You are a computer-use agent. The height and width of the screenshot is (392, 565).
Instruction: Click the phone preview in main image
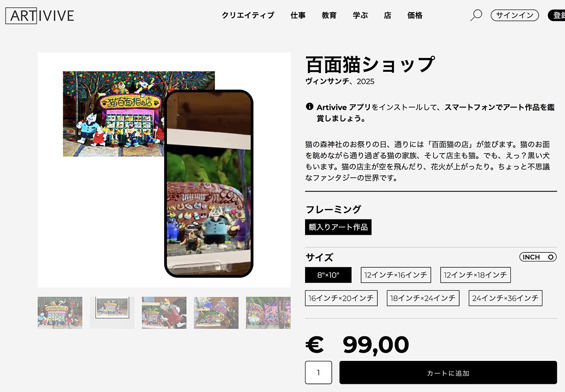click(208, 183)
